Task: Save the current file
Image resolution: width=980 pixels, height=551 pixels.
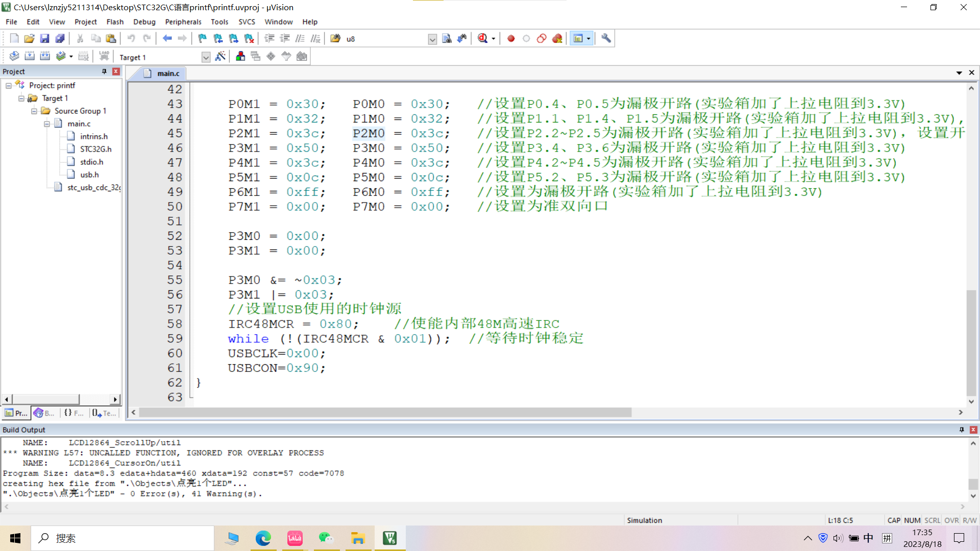Action: pos(44,38)
